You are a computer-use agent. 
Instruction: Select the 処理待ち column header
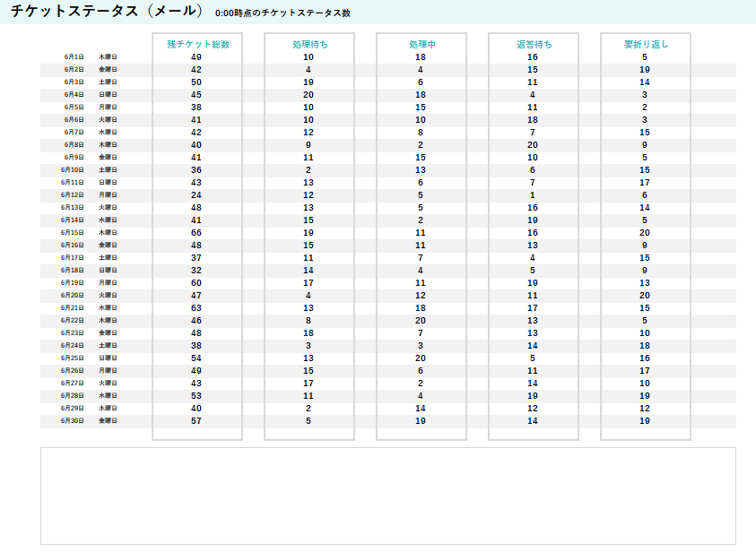[308, 44]
